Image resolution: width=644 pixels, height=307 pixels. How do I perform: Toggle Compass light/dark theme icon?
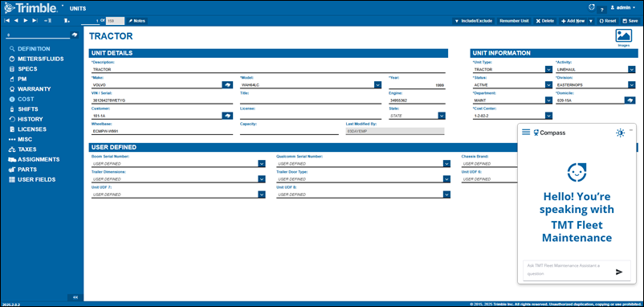[620, 133]
